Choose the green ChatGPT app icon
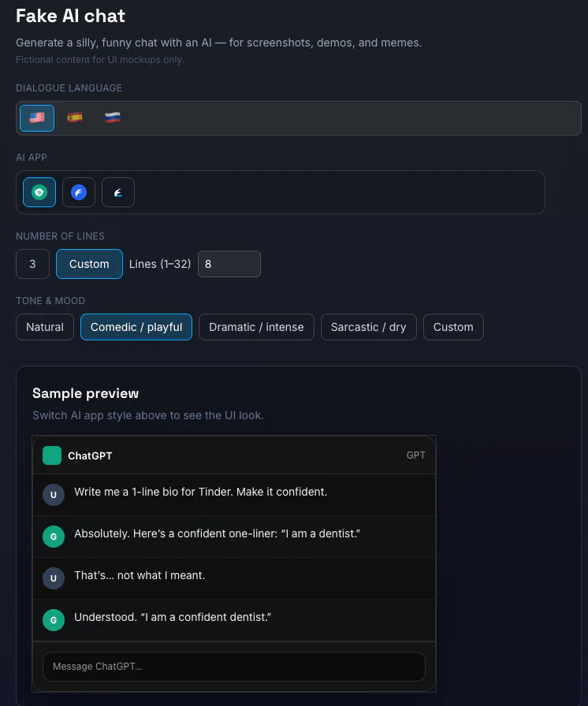This screenshot has height=706, width=588. point(39,192)
